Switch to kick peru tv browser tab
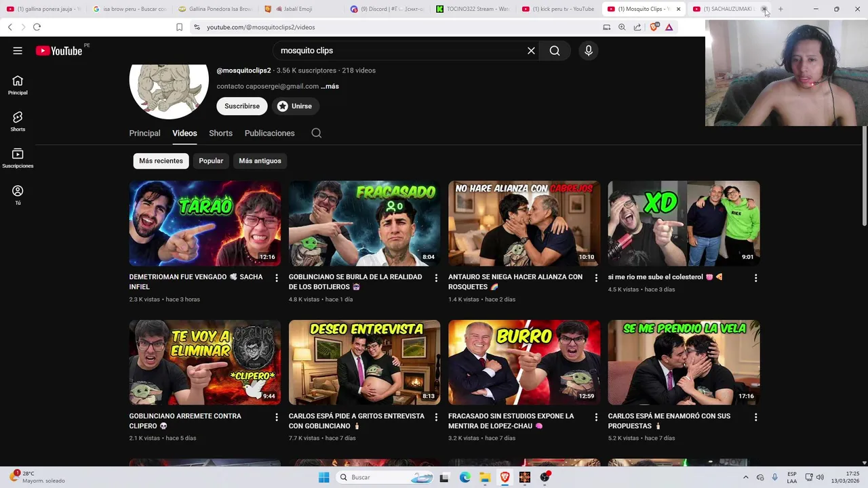The height and width of the screenshot is (488, 868). coord(558,9)
